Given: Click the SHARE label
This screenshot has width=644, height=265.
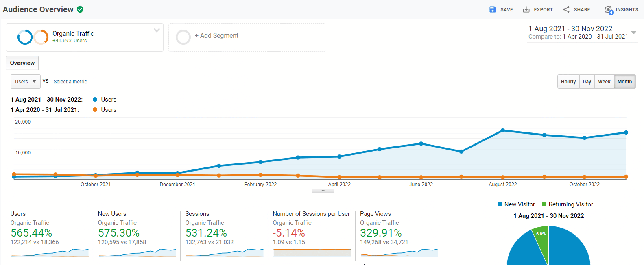Looking at the screenshot, I should click(x=582, y=10).
